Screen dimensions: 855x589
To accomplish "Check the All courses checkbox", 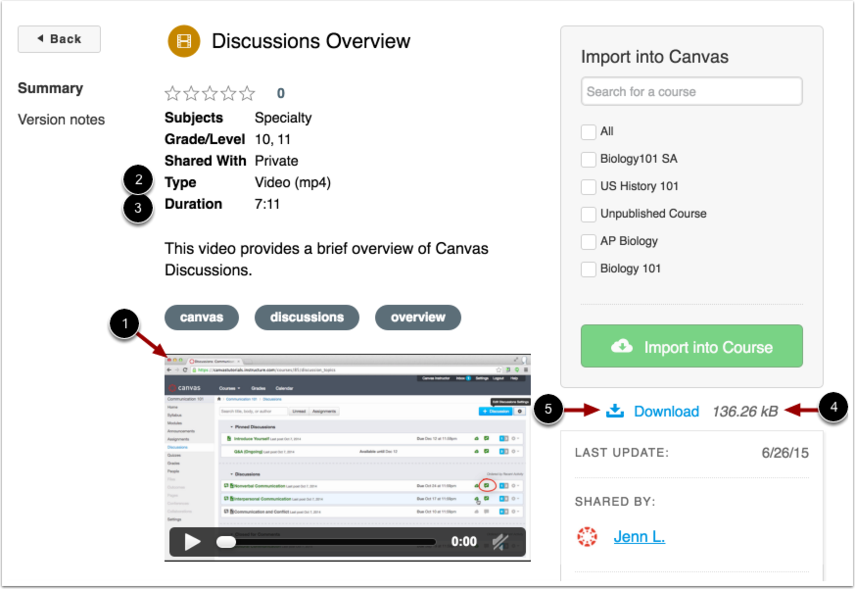I will pyautogui.click(x=588, y=131).
